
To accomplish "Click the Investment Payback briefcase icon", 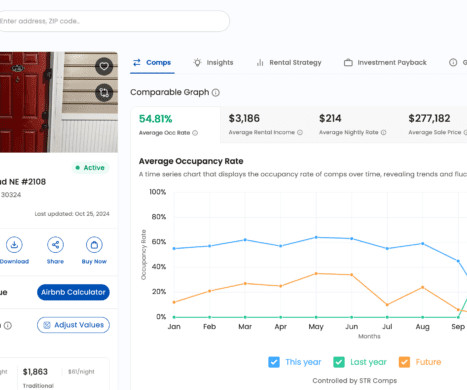I will 348,62.
